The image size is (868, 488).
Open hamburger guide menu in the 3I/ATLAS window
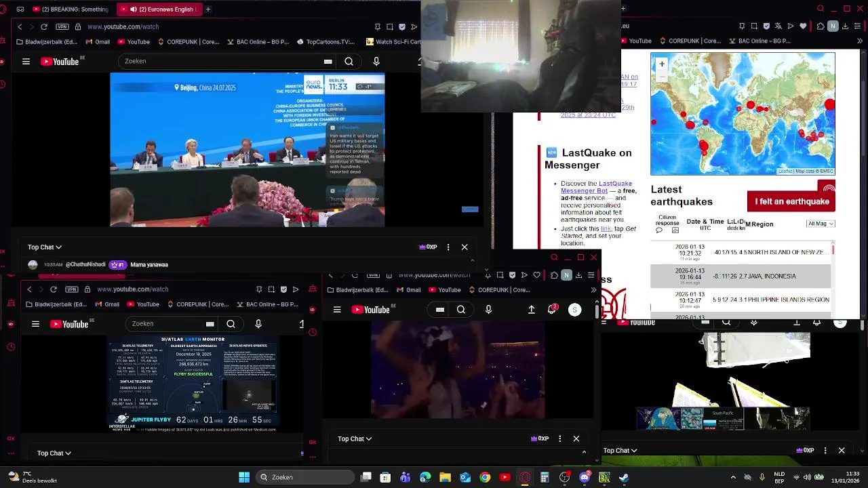click(35, 324)
